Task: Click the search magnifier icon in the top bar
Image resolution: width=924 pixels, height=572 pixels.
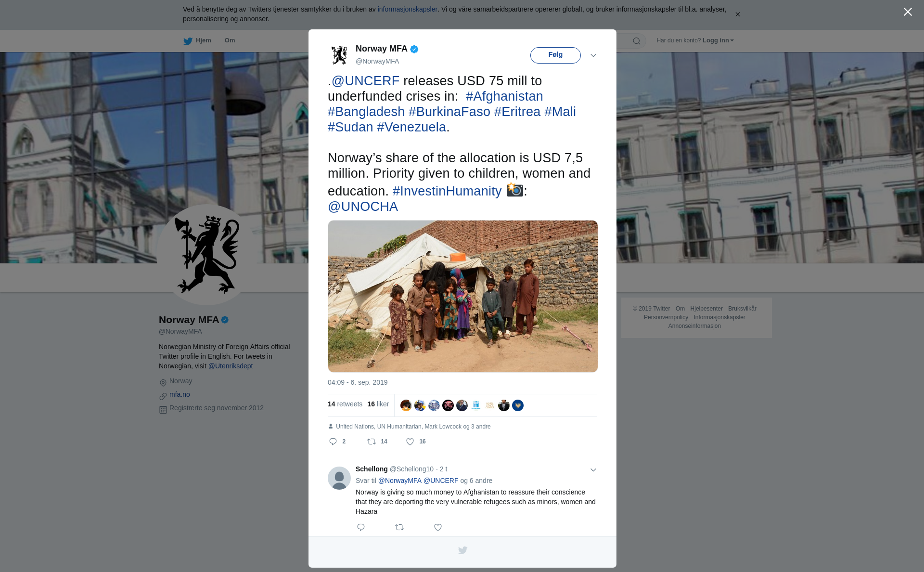Action: pos(636,41)
